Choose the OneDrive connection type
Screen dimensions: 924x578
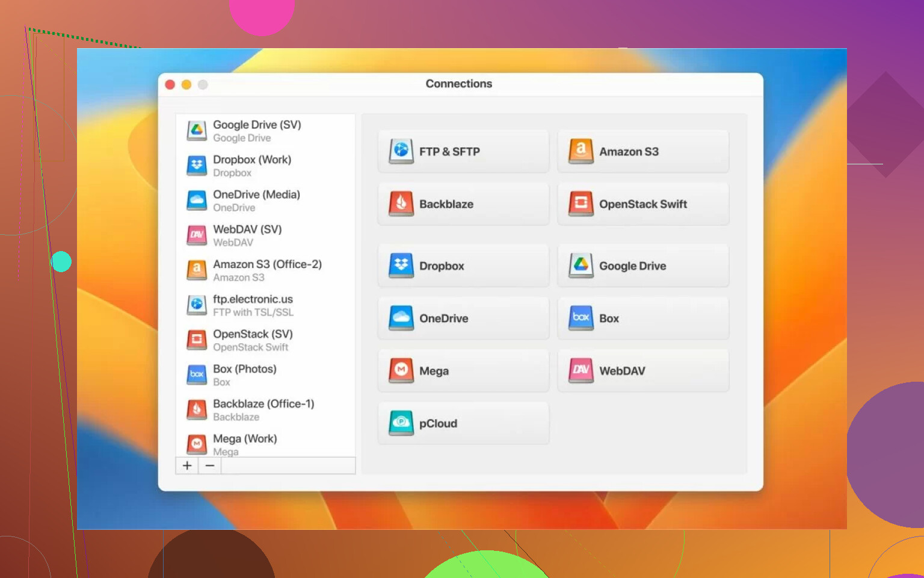pos(463,318)
